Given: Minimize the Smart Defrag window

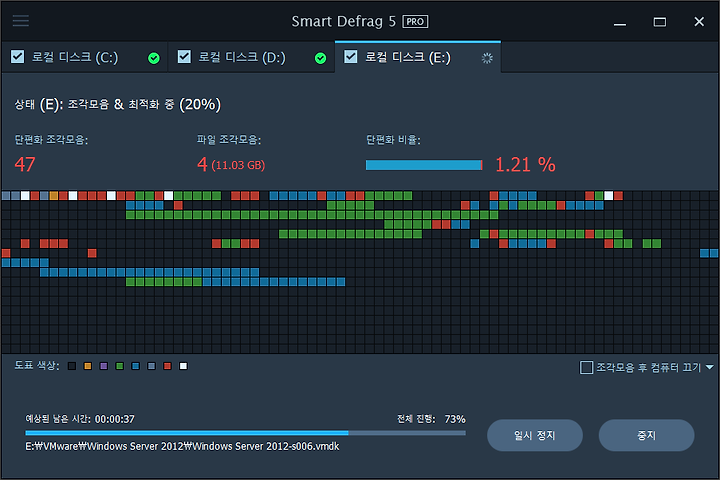Looking at the screenshot, I should click(620, 22).
